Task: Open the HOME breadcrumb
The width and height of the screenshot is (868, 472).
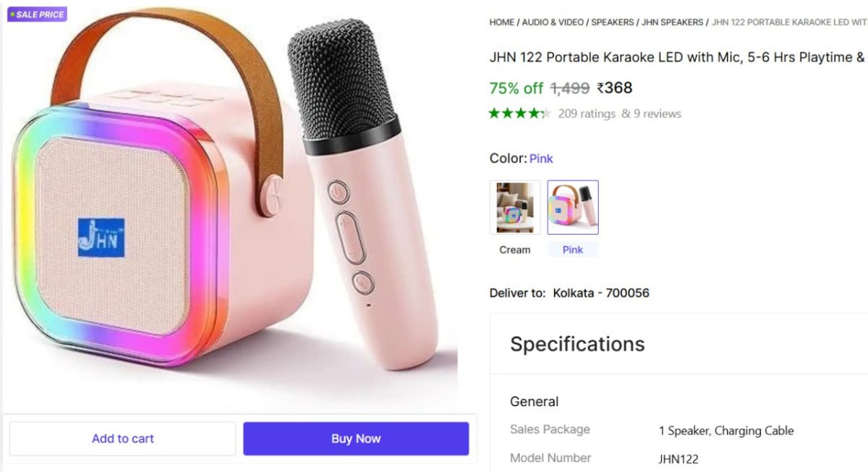Action: pyautogui.click(x=501, y=22)
